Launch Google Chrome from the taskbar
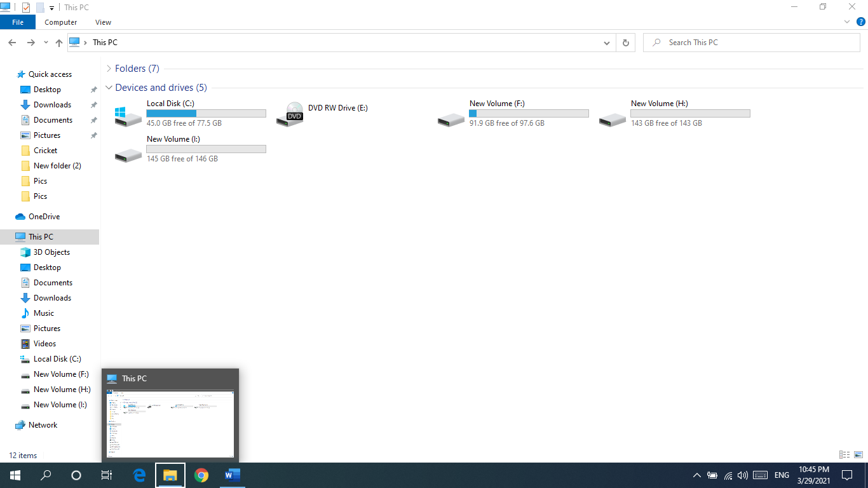 (201, 475)
